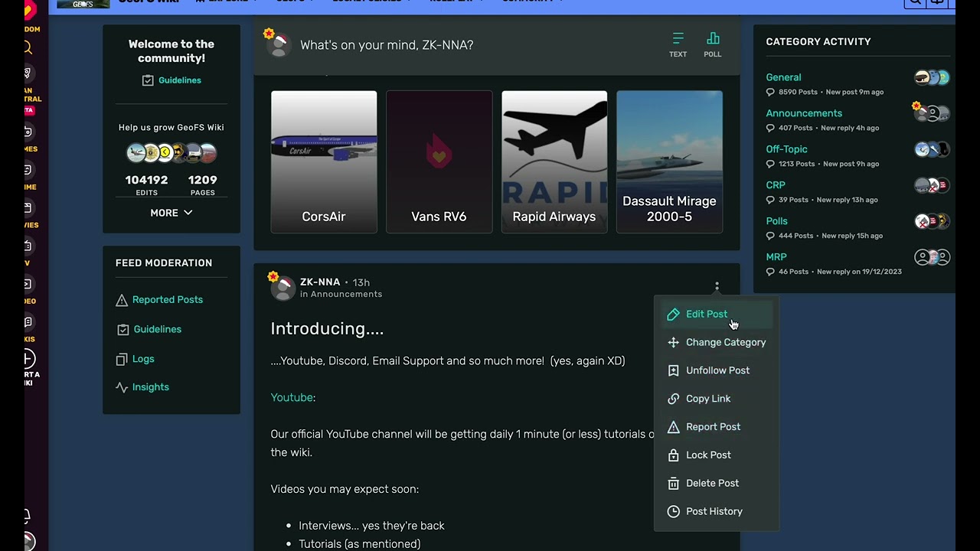The height and width of the screenshot is (551, 980).
Task: Open the Polls category link
Action: point(776,221)
